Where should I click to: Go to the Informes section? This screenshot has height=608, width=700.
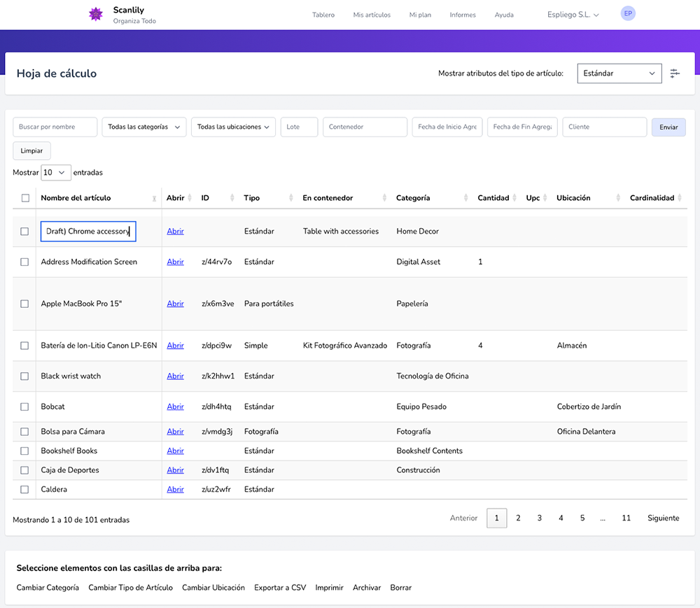click(x=463, y=14)
